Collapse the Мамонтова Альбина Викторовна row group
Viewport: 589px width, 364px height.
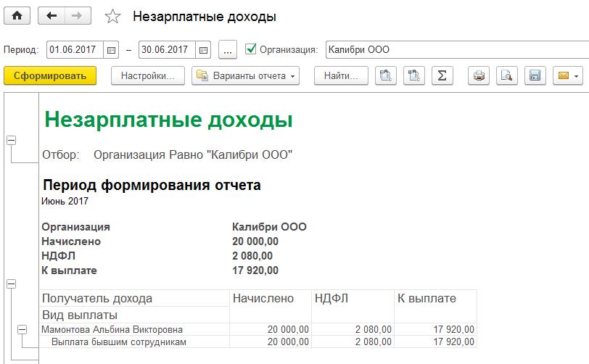pos(22,329)
